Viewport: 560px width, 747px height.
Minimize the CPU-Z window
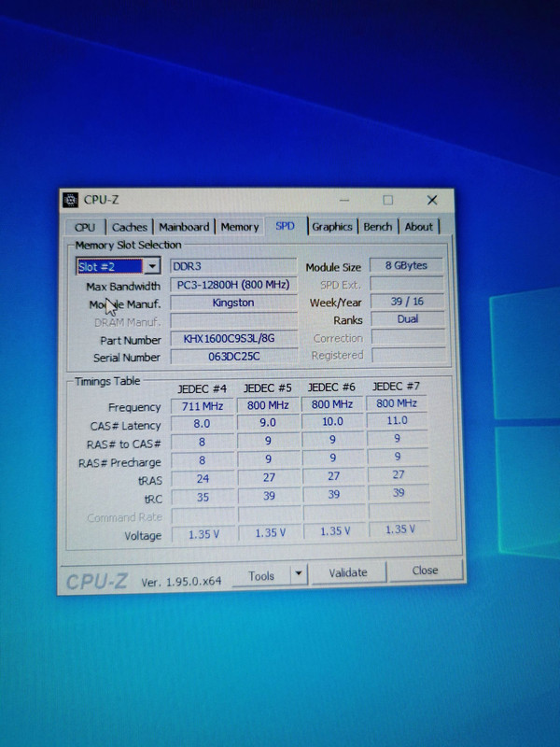344,200
